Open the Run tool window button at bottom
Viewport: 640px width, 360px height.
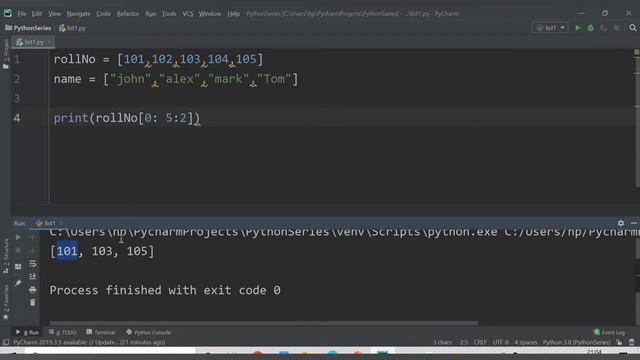(x=27, y=332)
